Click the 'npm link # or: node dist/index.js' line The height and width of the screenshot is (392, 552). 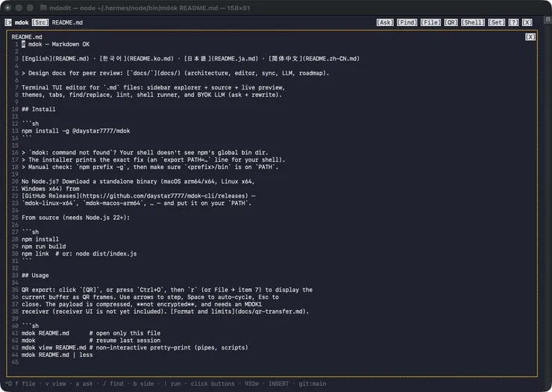[79, 253]
